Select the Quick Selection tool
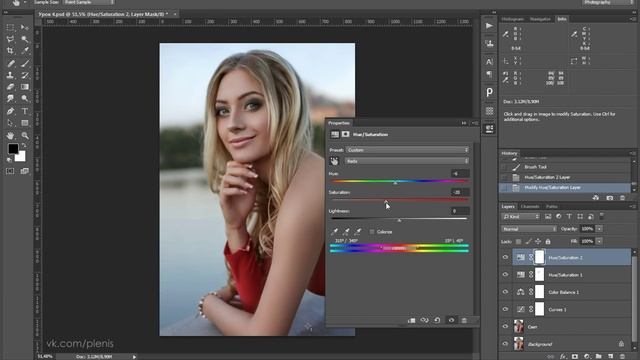640x360 pixels. [x=24, y=39]
